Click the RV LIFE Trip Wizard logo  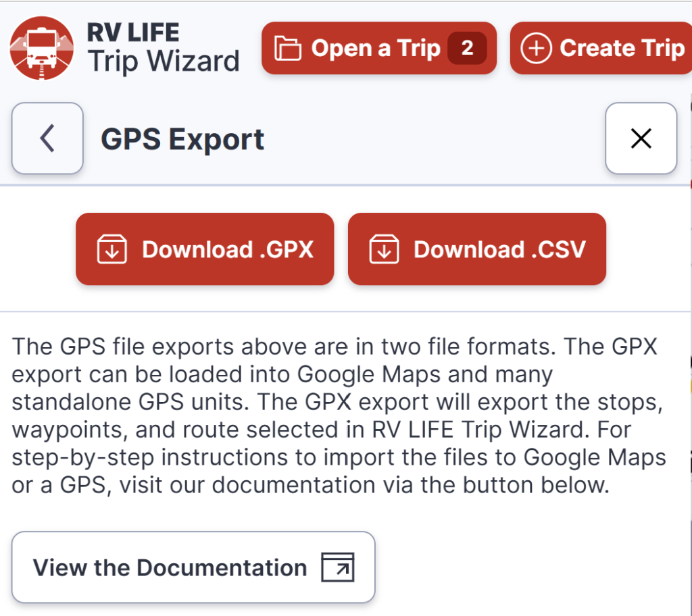42,48
